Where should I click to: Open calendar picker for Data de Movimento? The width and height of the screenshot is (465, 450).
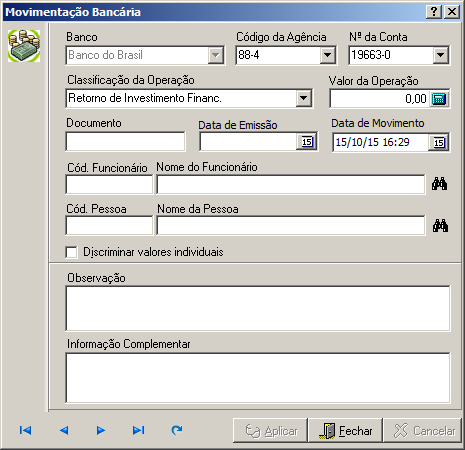439,143
